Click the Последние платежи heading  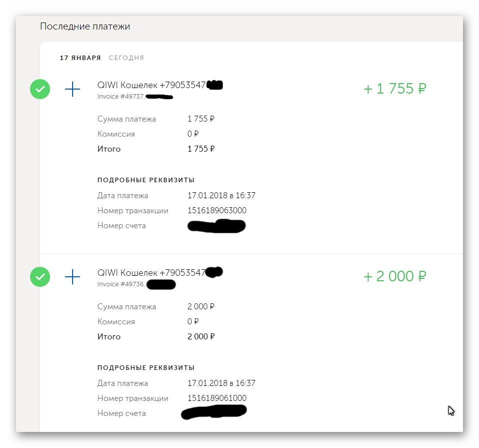[85, 27]
